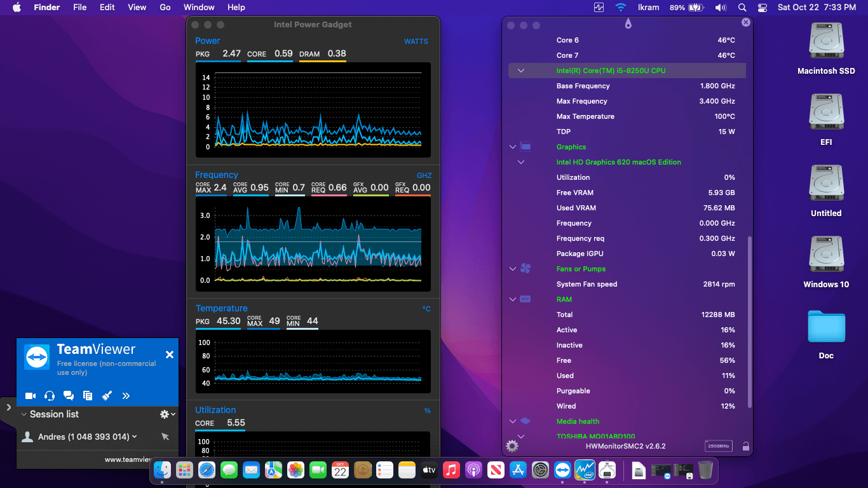868x488 pixels.
Task: Open the TeamViewer chat icon
Action: point(68,395)
